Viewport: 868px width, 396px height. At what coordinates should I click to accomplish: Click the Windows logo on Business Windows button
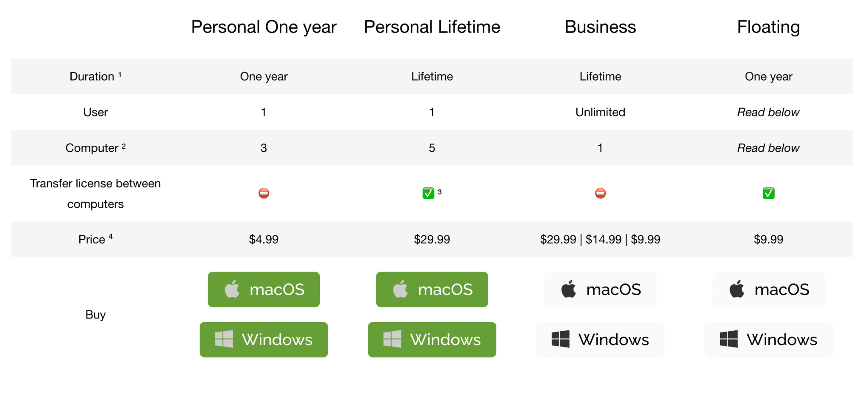[x=561, y=339]
